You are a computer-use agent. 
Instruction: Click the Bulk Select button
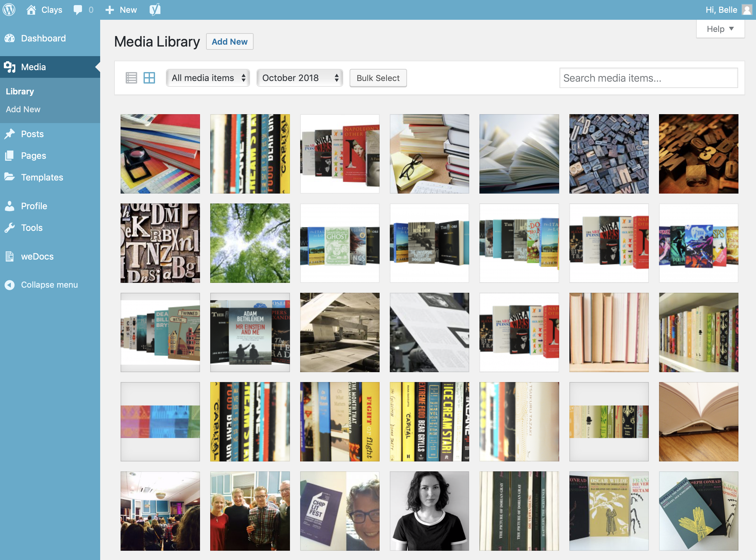coord(378,78)
